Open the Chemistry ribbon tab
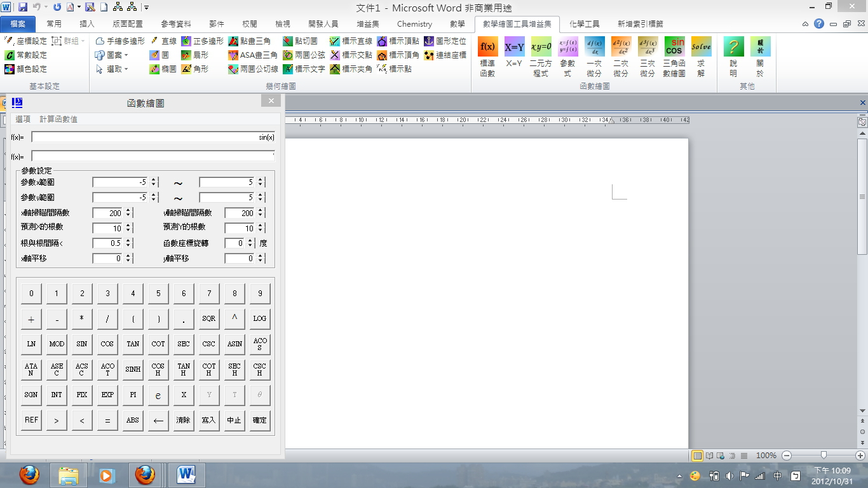Image resolution: width=868 pixels, height=488 pixels. click(414, 24)
